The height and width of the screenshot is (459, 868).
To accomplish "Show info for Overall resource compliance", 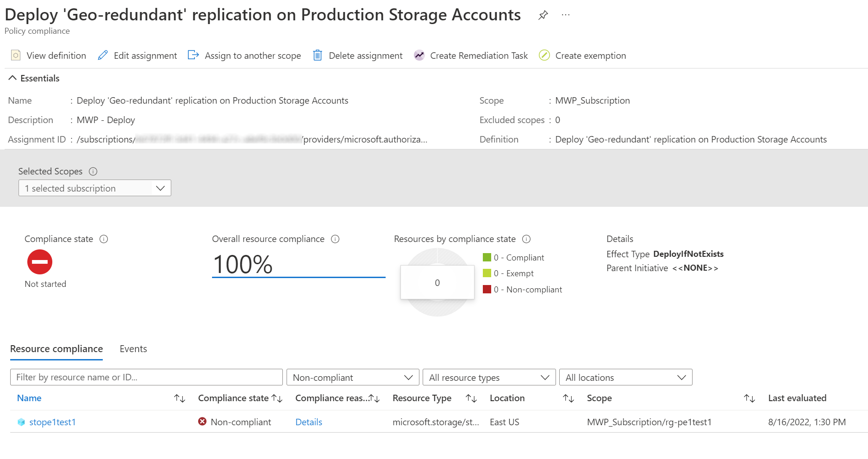I will 335,239.
